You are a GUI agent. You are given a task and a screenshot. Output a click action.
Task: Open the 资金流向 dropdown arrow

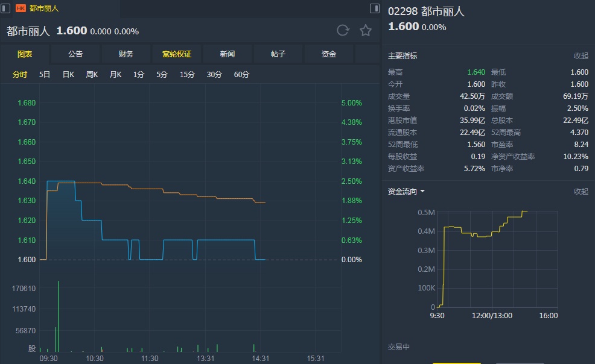pos(422,191)
